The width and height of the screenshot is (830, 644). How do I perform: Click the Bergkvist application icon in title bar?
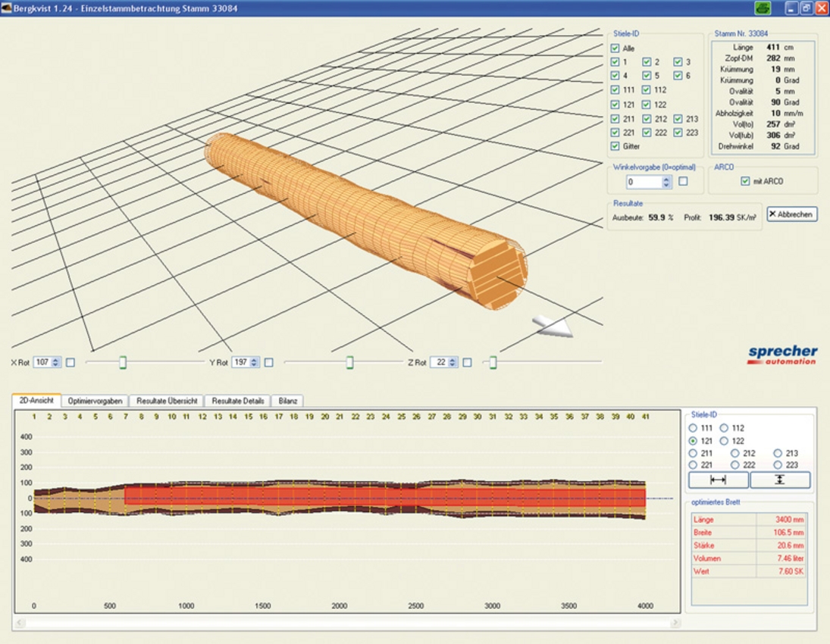pyautogui.click(x=7, y=8)
